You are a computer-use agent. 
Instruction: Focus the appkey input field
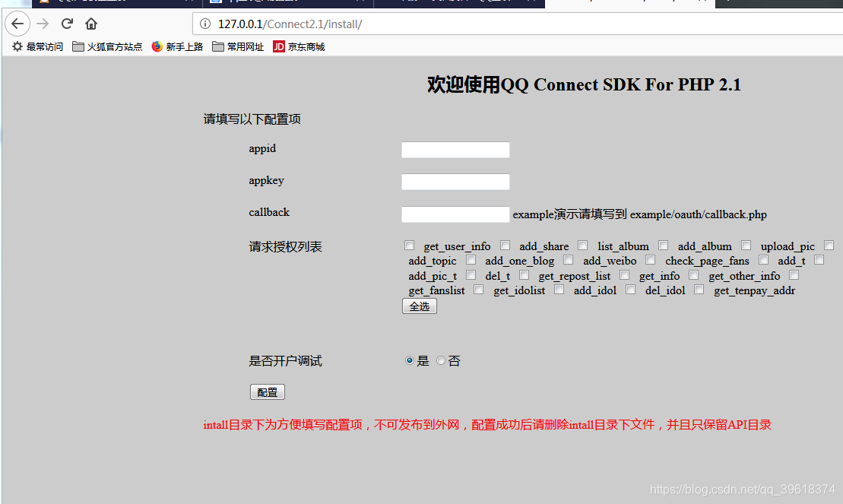point(455,182)
